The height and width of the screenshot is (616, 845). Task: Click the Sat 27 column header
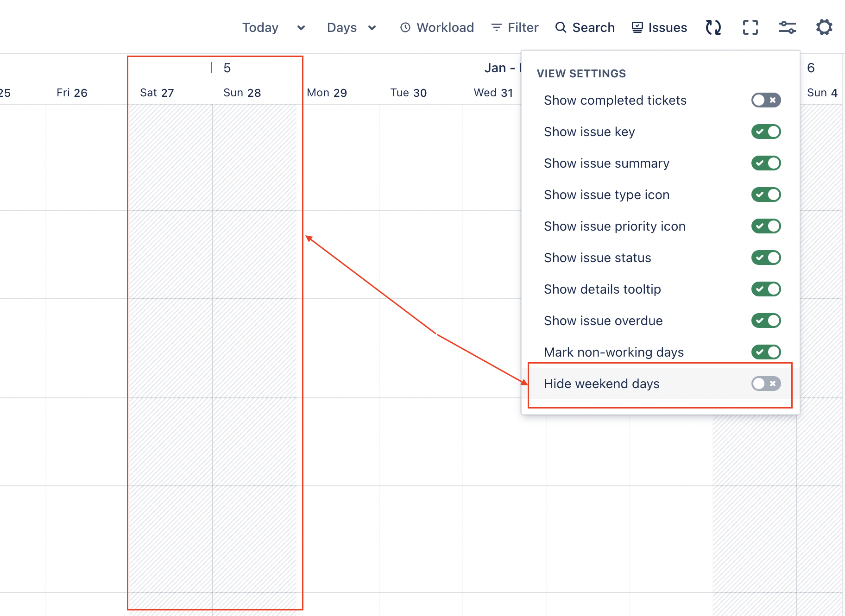[157, 93]
